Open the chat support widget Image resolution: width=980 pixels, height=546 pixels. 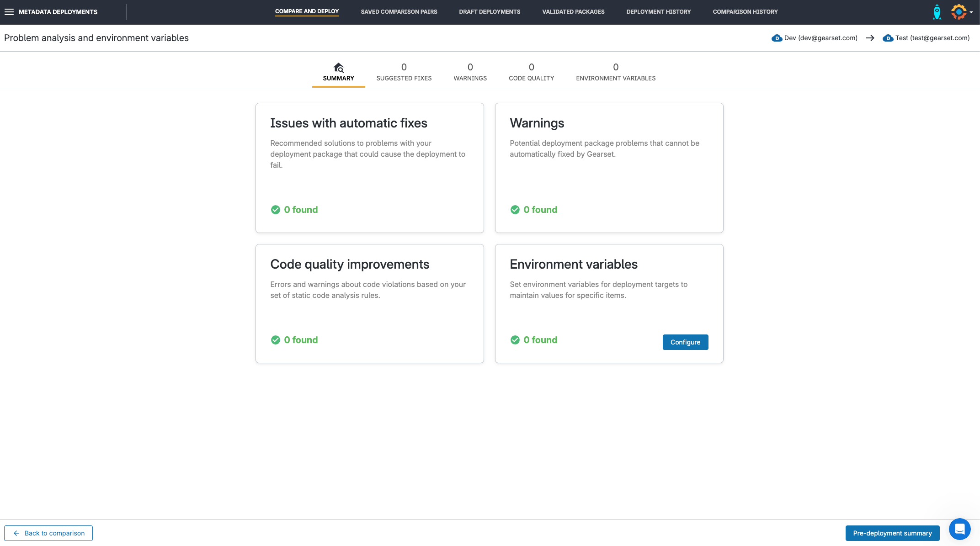[x=959, y=529]
